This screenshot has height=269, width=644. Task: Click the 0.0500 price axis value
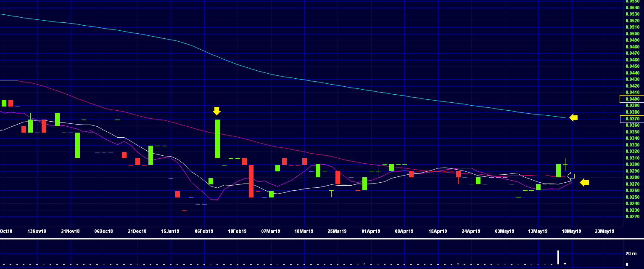(633, 34)
